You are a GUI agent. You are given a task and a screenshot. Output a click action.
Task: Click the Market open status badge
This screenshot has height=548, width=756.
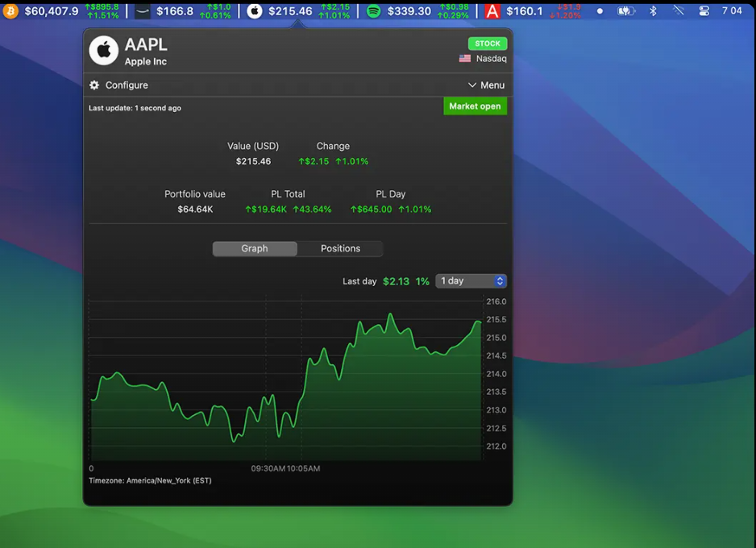click(475, 106)
